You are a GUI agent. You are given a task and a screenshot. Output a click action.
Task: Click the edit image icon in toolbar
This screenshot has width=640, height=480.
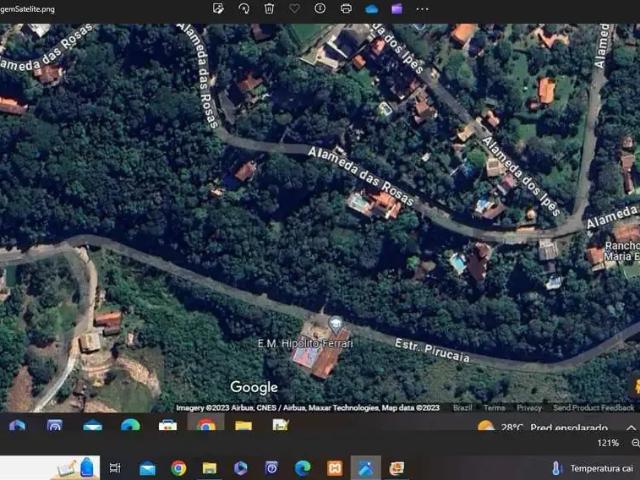(218, 8)
